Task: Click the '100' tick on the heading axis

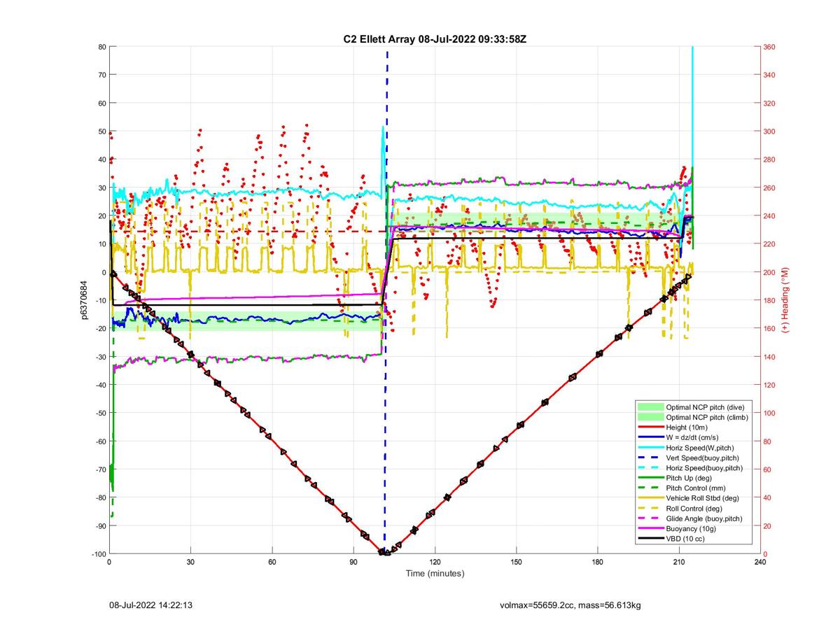Action: point(770,413)
